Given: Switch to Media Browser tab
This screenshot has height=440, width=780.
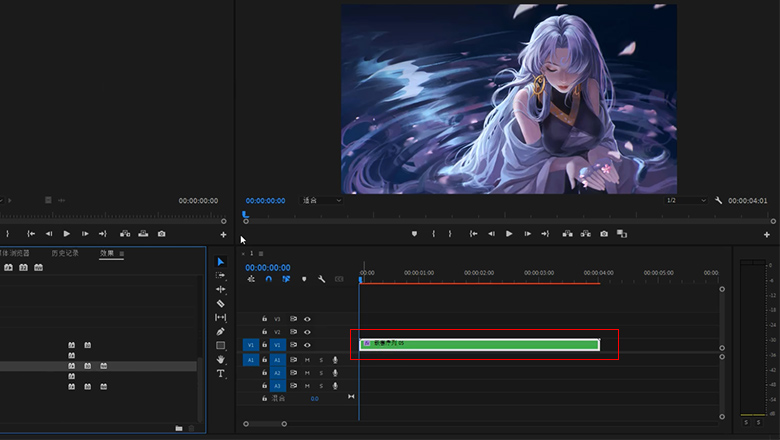Looking at the screenshot, I should tap(14, 253).
